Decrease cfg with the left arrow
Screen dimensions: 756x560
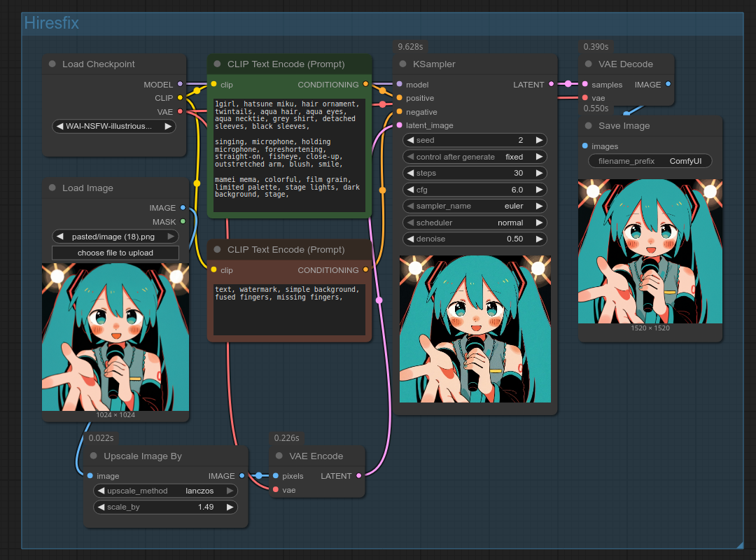pyautogui.click(x=410, y=190)
